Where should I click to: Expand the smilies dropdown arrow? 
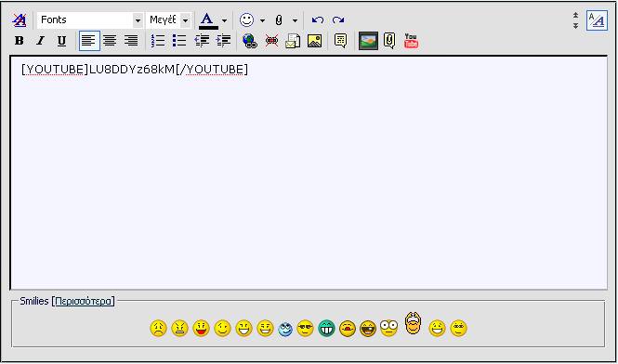(262, 20)
